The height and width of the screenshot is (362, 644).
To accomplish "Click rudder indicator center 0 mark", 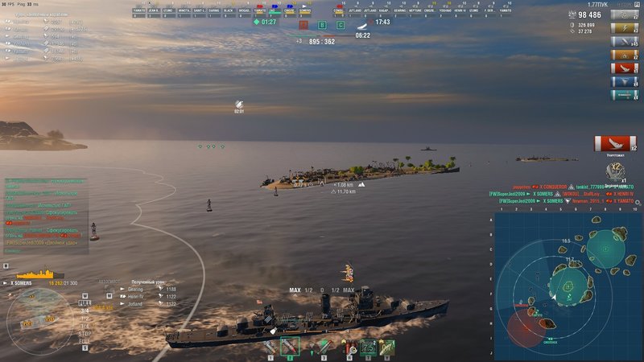I will coord(322,290).
